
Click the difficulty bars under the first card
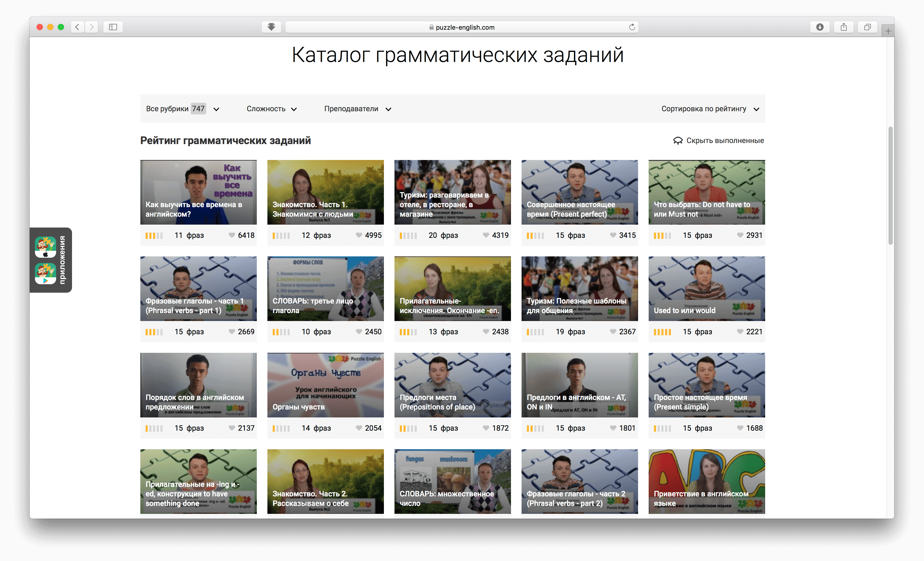(x=154, y=235)
